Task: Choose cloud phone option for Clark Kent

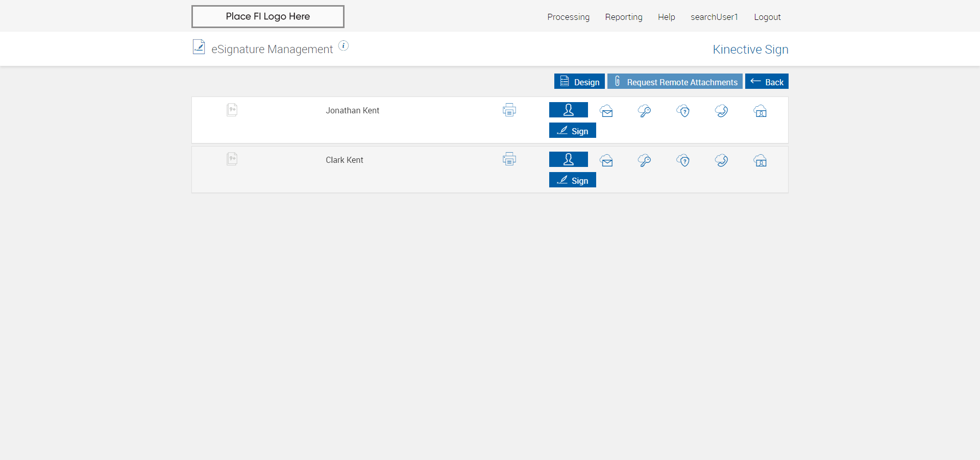Action: (721, 160)
